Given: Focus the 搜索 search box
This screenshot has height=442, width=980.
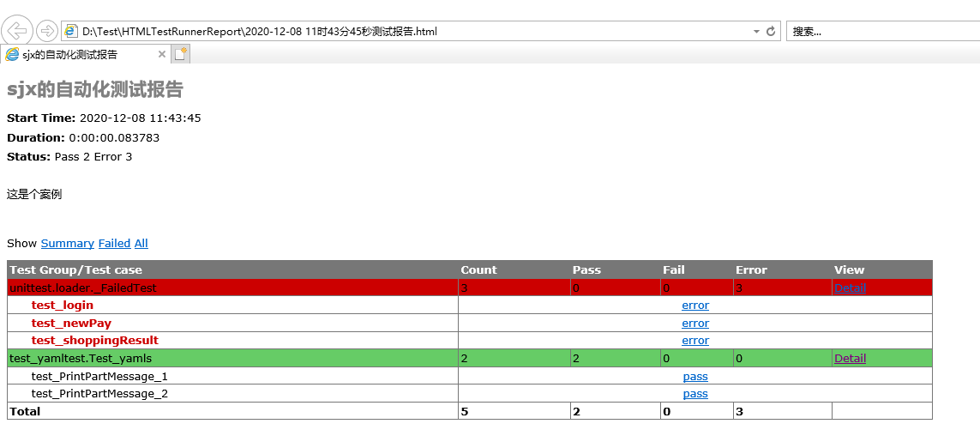Looking at the screenshot, I should (x=882, y=31).
